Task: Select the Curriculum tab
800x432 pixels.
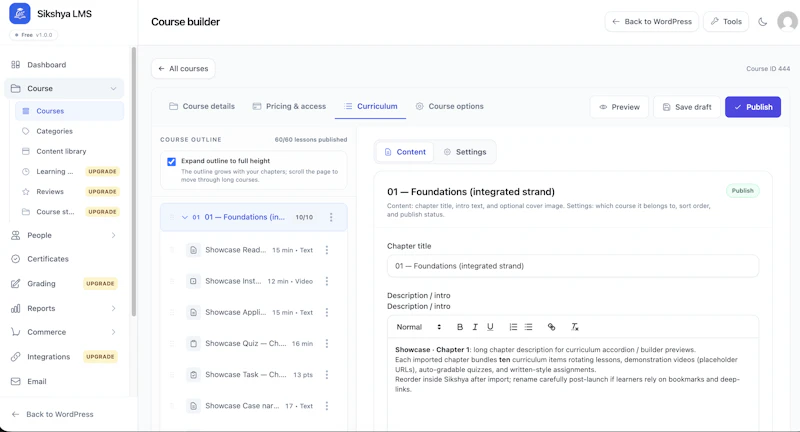Action: tap(370, 106)
